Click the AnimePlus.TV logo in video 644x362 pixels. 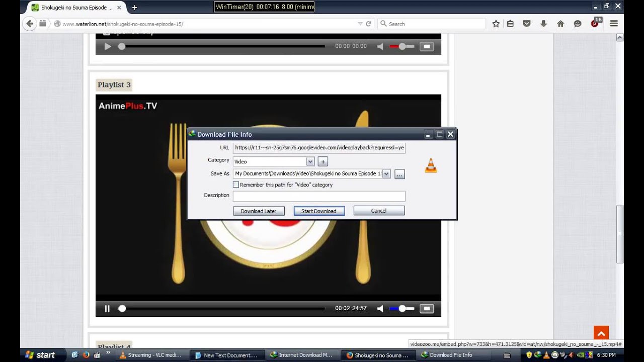(128, 106)
